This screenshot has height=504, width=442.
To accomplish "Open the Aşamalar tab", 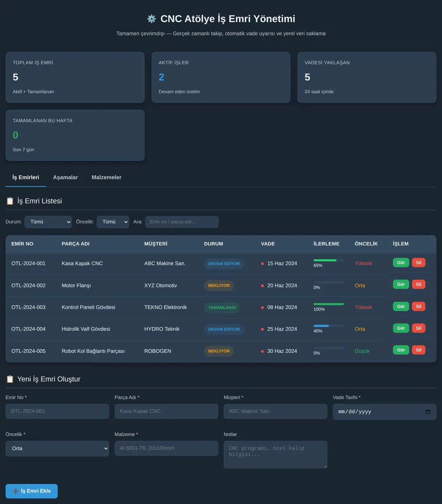I will point(65,177).
